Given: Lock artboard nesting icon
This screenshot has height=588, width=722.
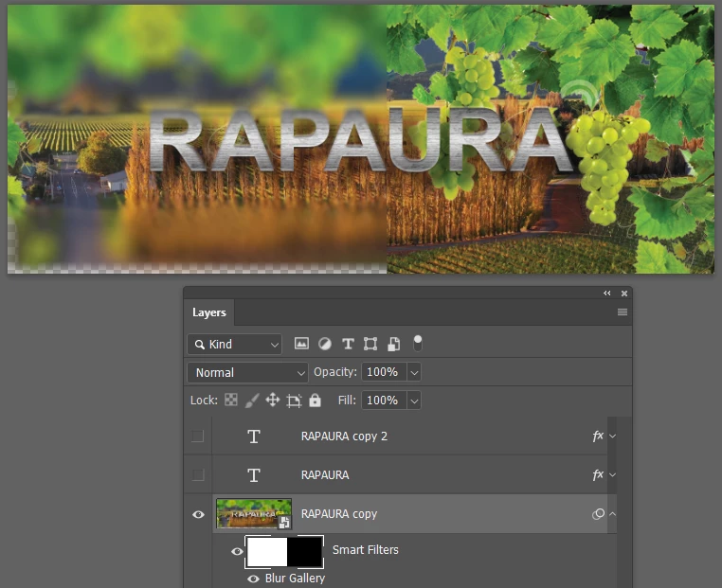Looking at the screenshot, I should tap(294, 401).
